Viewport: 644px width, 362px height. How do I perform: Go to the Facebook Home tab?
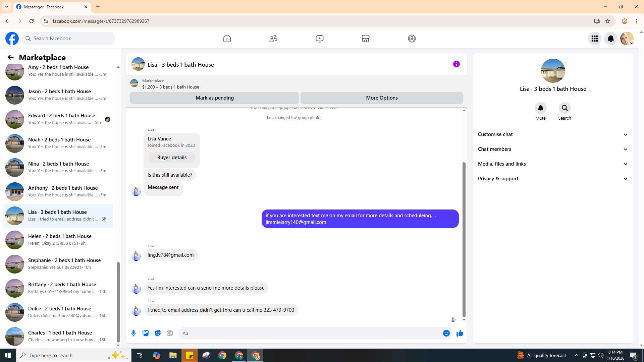click(227, 39)
